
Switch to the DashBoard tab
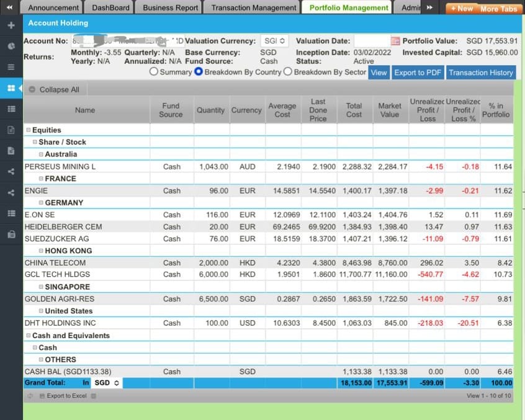pos(109,7)
